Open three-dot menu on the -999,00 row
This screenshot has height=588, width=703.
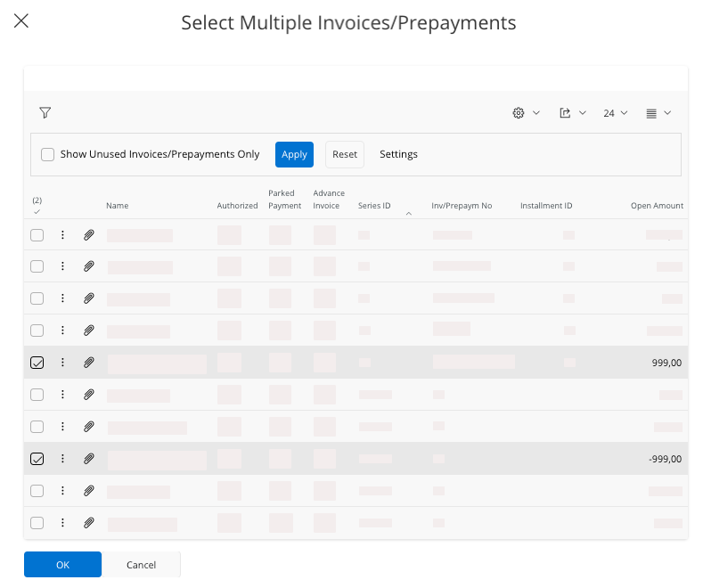(62, 459)
